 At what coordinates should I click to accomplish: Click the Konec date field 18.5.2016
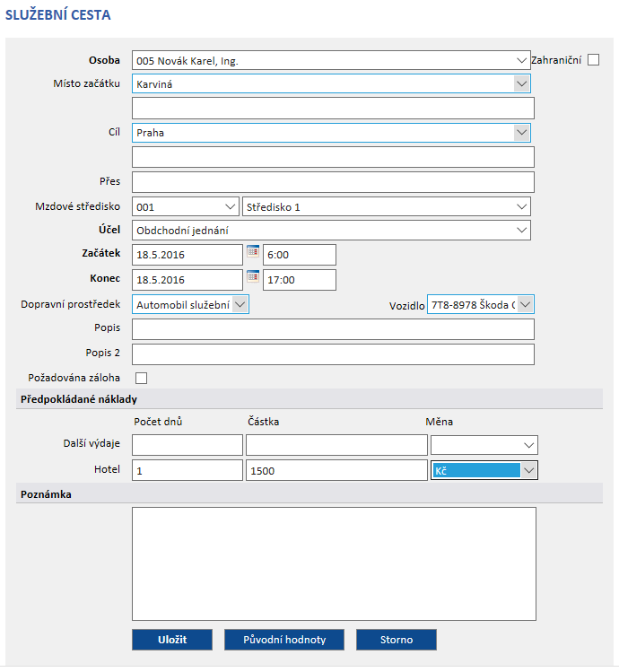click(x=187, y=280)
